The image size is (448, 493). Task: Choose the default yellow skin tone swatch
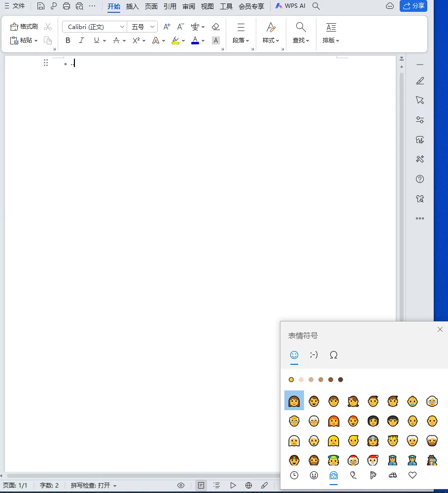(x=291, y=380)
